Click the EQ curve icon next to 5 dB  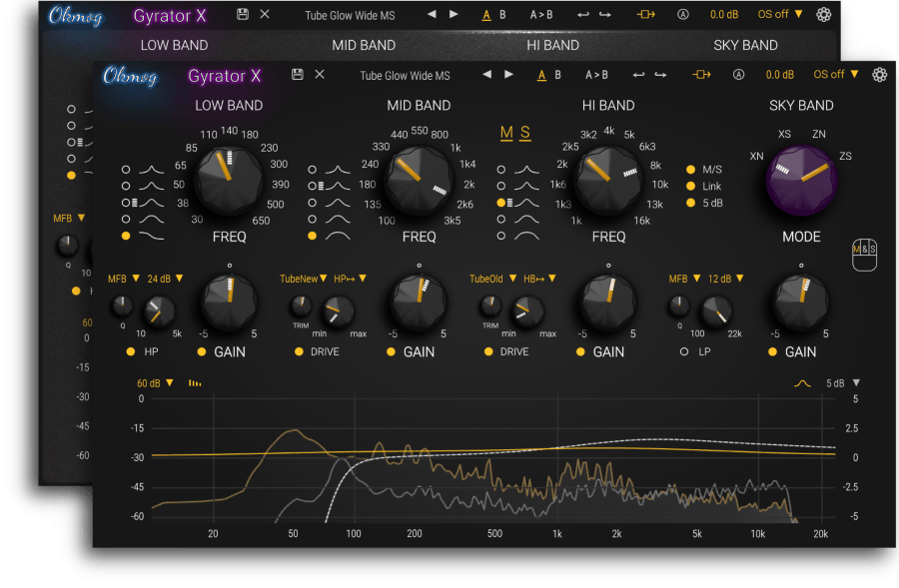point(802,383)
